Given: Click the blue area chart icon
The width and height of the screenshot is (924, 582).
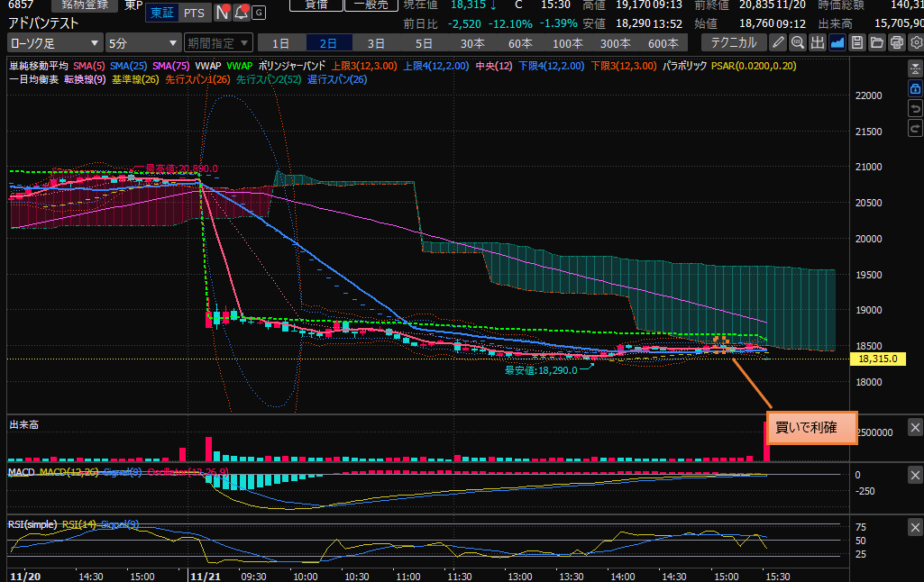Looking at the screenshot, I should pos(837,42).
